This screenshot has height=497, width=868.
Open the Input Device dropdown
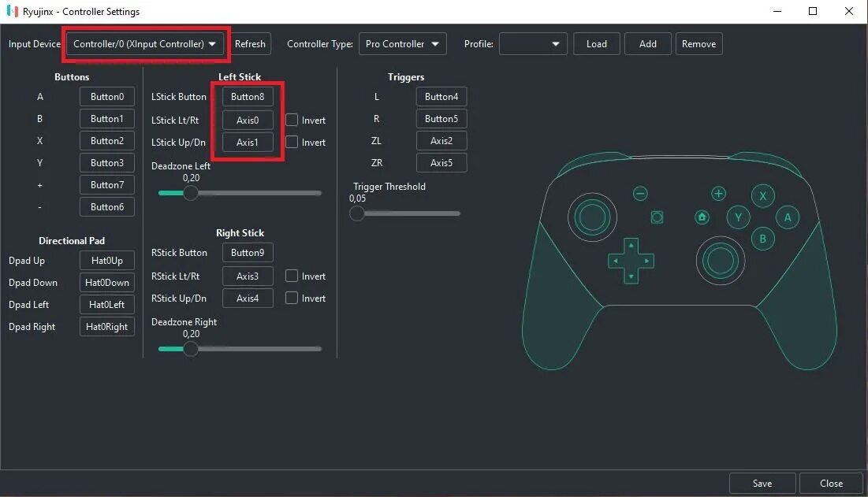pyautogui.click(x=145, y=43)
